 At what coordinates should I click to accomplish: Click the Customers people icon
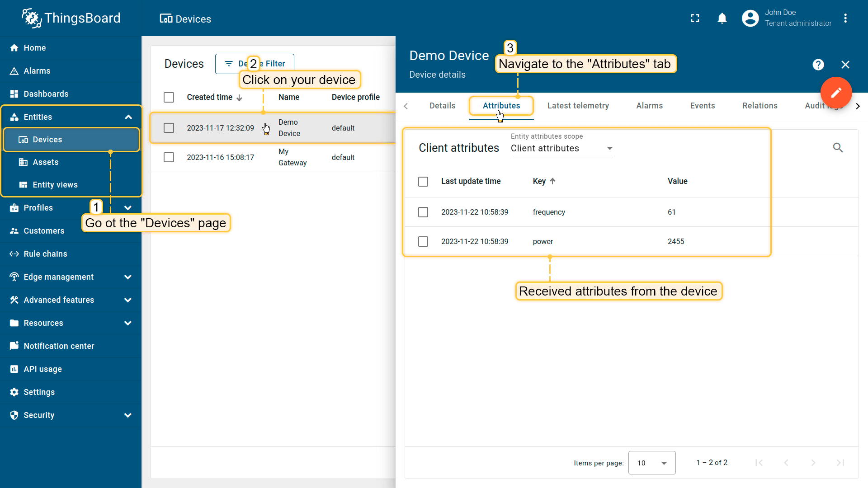(14, 231)
